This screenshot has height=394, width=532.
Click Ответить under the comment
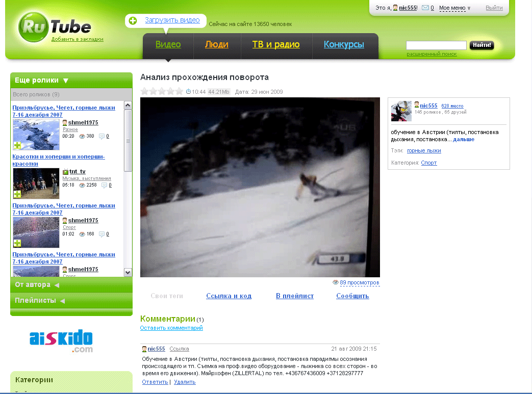point(155,382)
